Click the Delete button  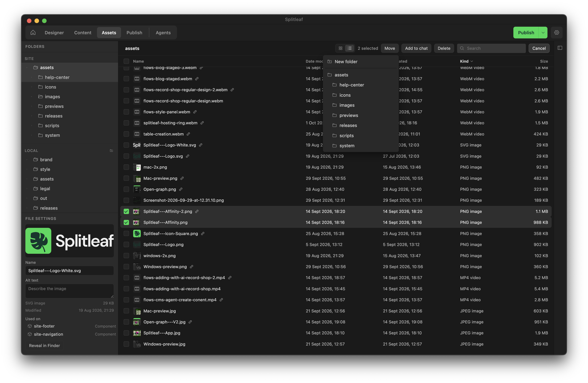(x=444, y=48)
